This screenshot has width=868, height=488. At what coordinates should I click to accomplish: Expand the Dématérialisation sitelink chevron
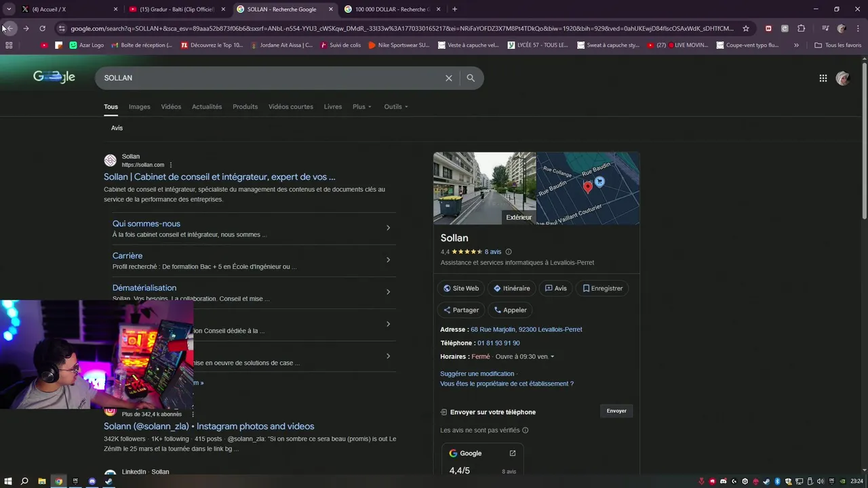click(388, 292)
